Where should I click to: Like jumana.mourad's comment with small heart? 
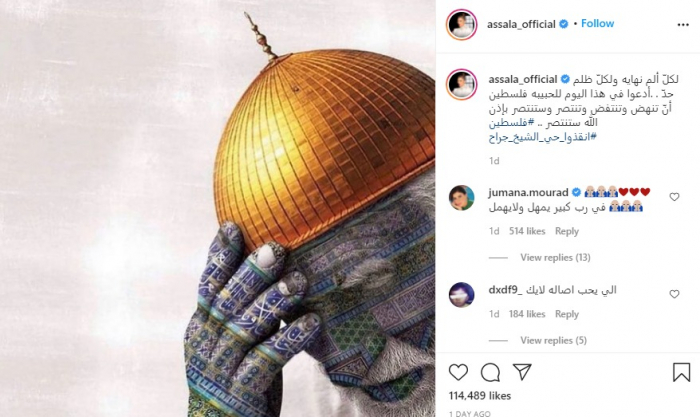point(674,197)
